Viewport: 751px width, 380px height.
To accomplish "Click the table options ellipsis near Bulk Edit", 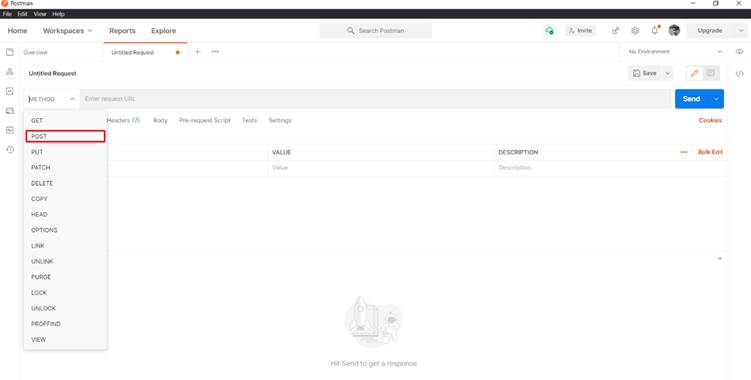I will coord(684,152).
